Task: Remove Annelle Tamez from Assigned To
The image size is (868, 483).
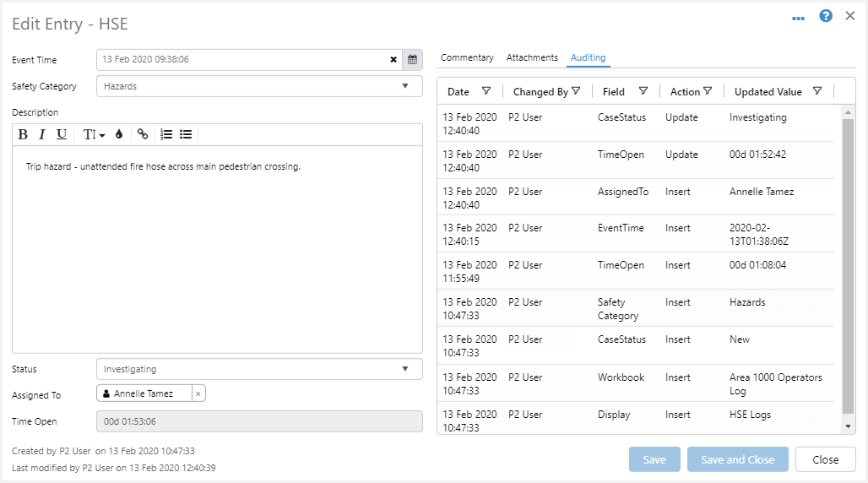Action: click(x=198, y=393)
